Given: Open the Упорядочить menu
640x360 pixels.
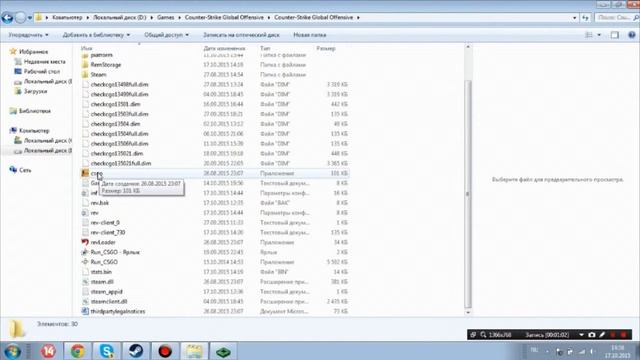Looking at the screenshot, I should click(29, 35).
